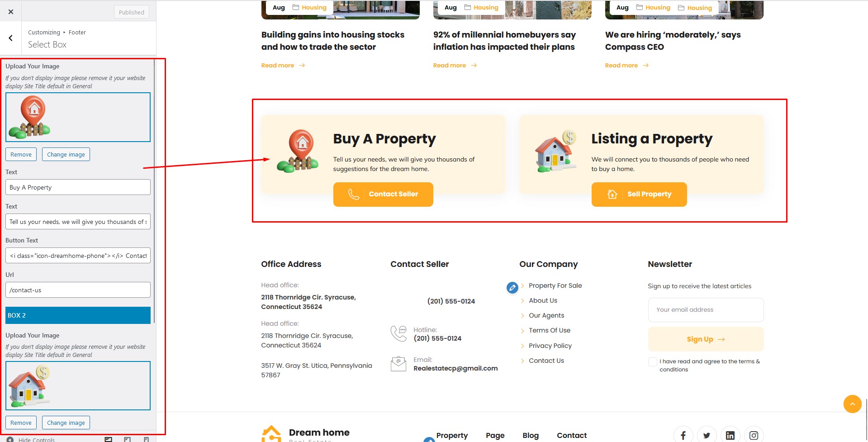868x442 pixels.
Task: Close the Customizer with the X icon
Action: 11,12
